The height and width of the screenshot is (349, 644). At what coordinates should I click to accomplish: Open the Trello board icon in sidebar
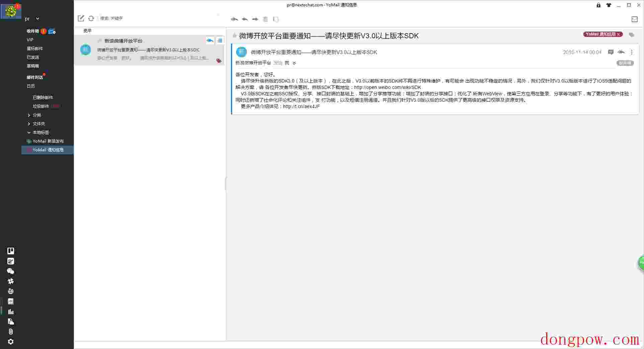11,251
